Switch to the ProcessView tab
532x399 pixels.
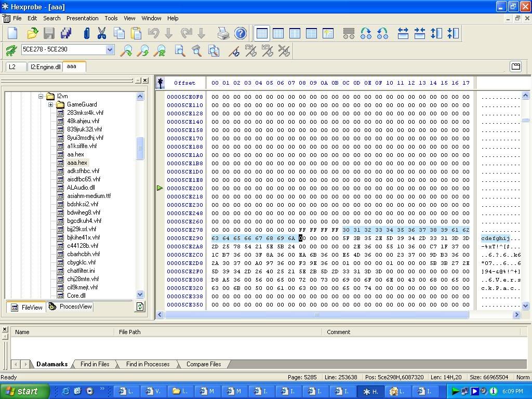(71, 307)
